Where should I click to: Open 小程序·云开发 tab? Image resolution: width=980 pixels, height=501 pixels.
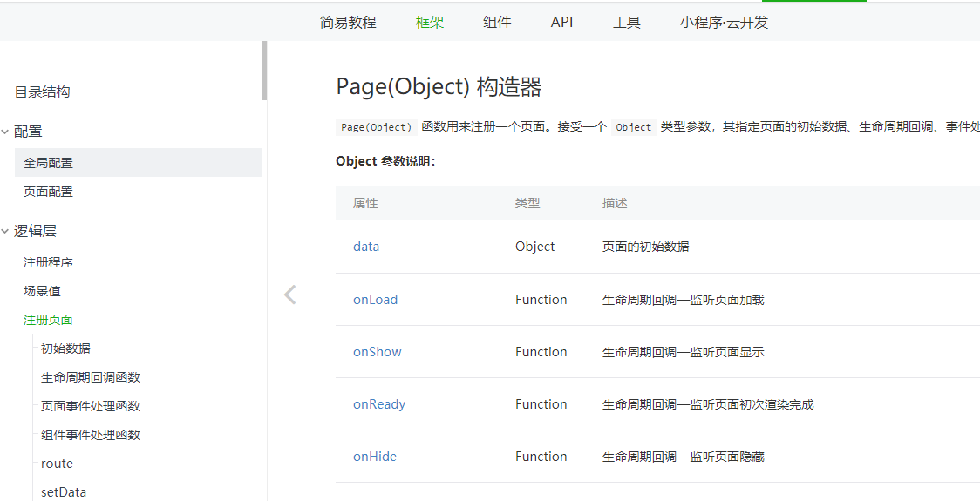point(724,23)
